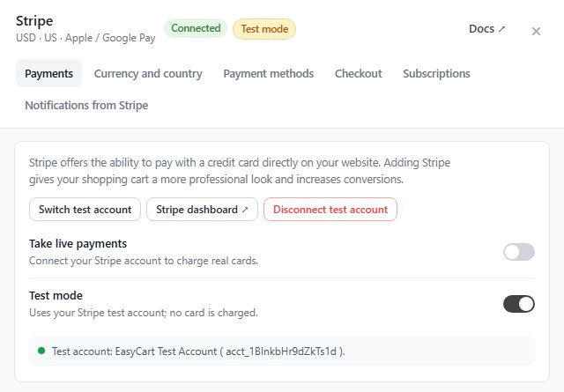Click the 'USD · US · Apple / Google Pay' subtitle
Screen dimensions: 564x392
pos(85,38)
